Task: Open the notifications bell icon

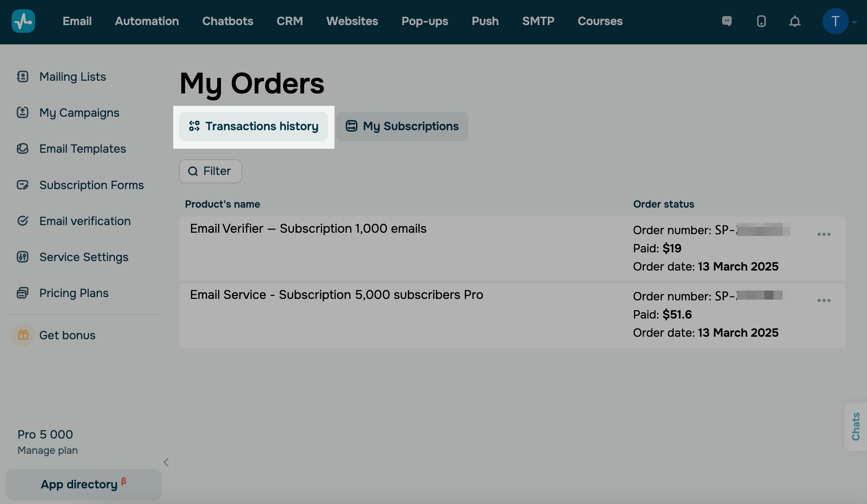Action: (x=795, y=21)
